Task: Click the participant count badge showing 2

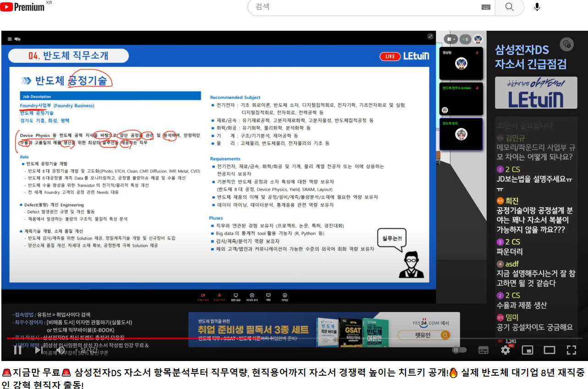Action: point(465,39)
